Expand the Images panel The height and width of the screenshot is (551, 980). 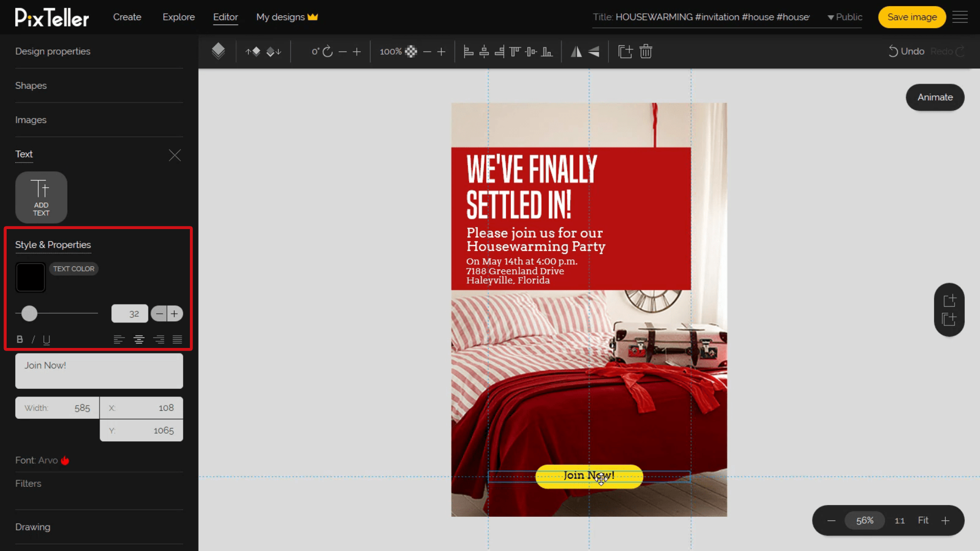(30, 120)
